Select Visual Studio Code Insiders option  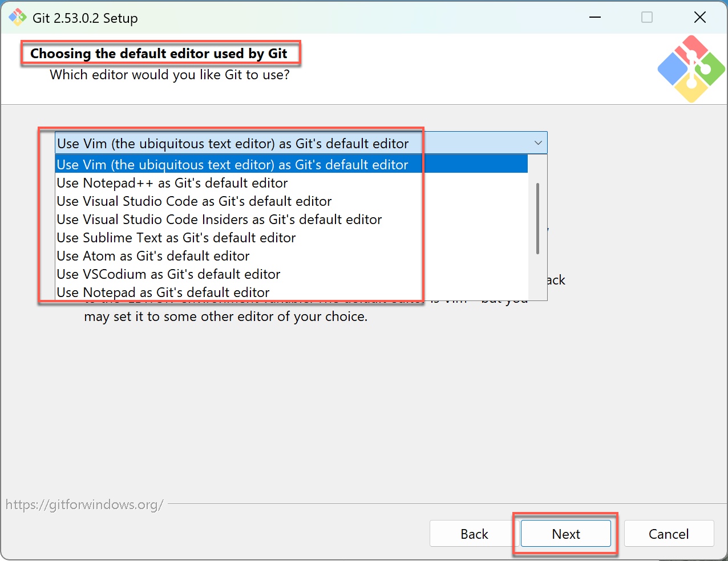coord(219,219)
